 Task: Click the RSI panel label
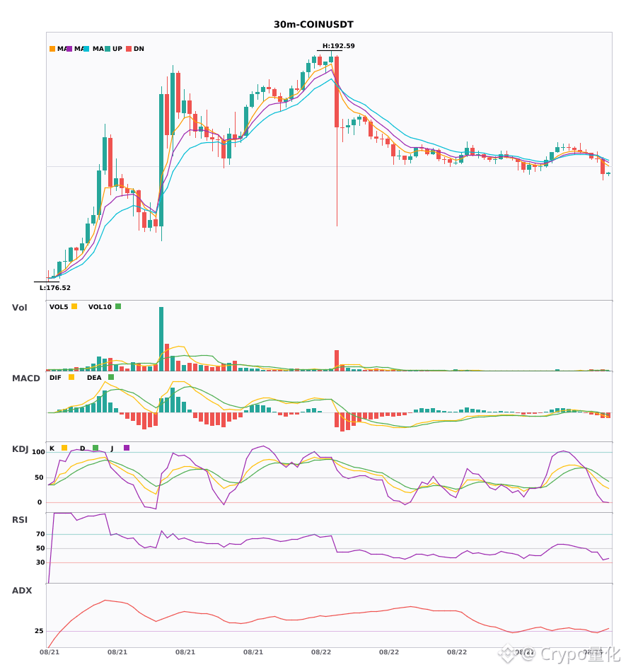20,520
